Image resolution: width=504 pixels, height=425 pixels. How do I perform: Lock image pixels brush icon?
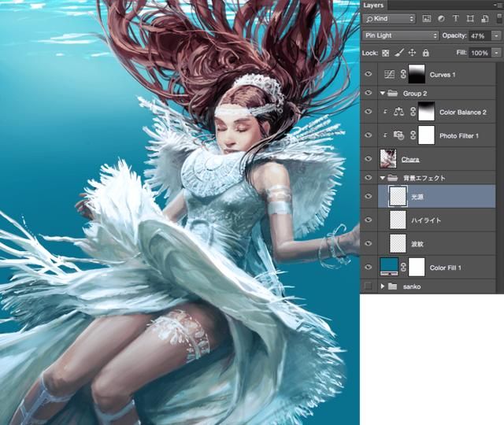tap(399, 53)
